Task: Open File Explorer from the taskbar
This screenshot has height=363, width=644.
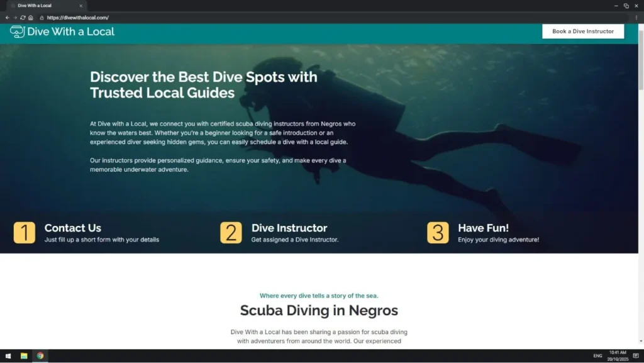Action: tap(24, 356)
